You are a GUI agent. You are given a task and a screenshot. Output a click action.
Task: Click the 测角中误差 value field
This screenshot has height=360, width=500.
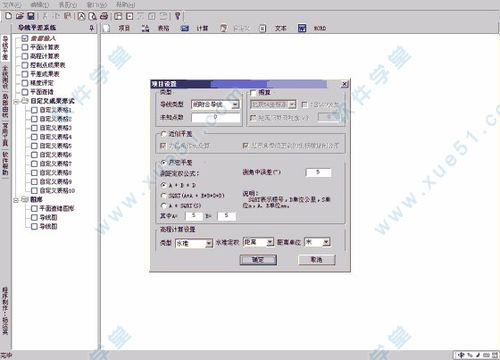(318, 172)
